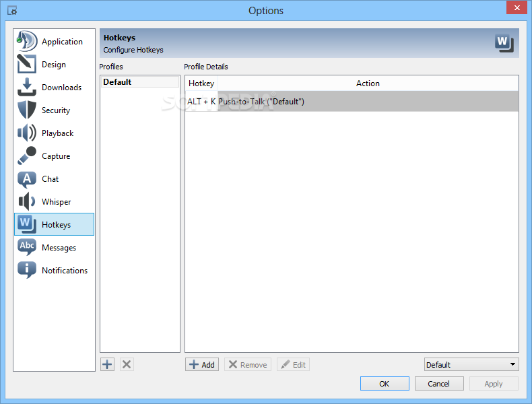
Task: Select the ALT + K hotkey cell
Action: click(201, 101)
